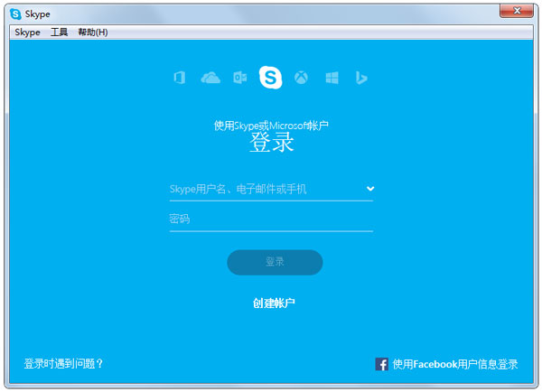Focus the 密码 password field
The width and height of the screenshot is (542, 392).
coord(271,219)
